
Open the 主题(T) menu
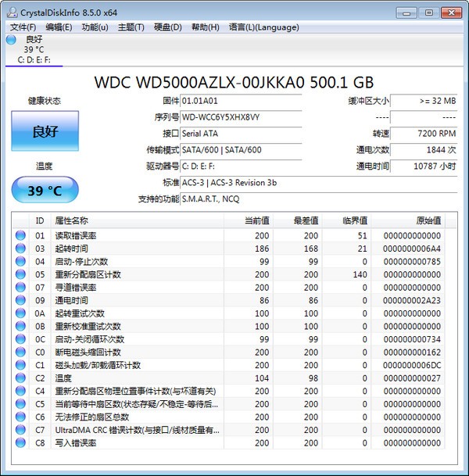(131, 27)
